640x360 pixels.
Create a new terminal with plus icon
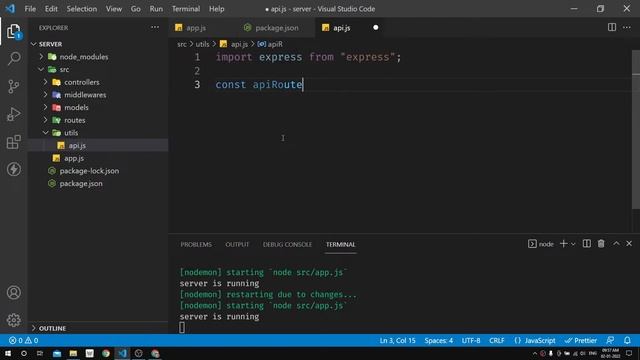coord(563,244)
